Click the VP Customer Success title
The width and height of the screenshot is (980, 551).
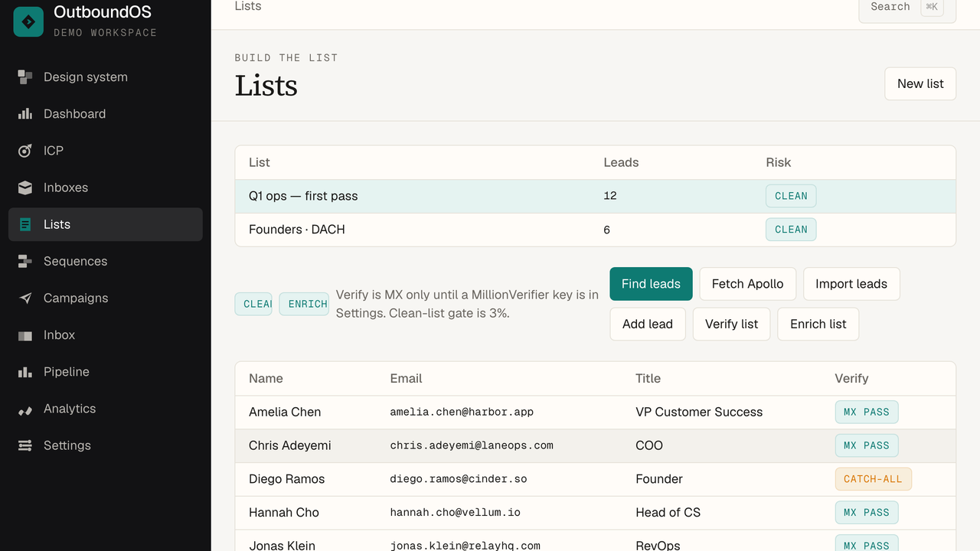point(699,412)
